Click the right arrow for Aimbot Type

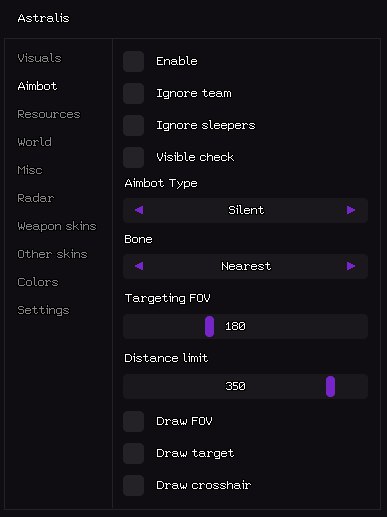(x=351, y=210)
